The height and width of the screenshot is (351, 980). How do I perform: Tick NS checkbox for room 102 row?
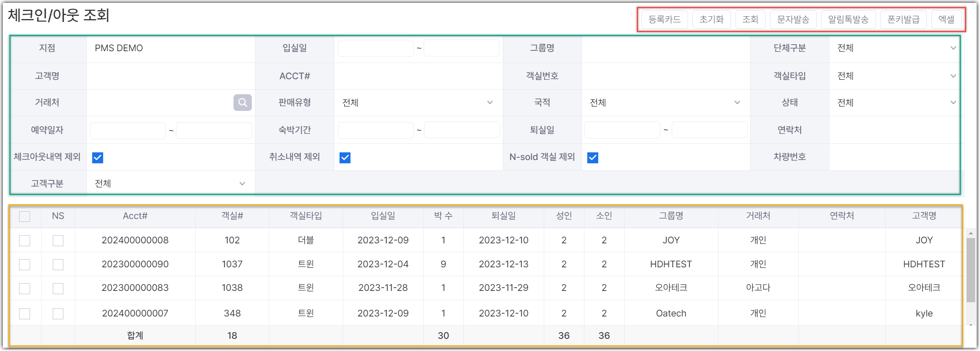[x=58, y=240]
